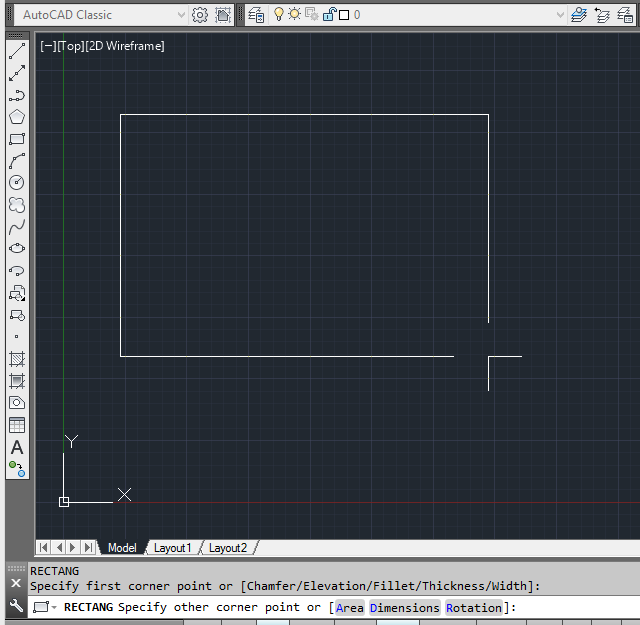Click the command line input field

pos(333,607)
